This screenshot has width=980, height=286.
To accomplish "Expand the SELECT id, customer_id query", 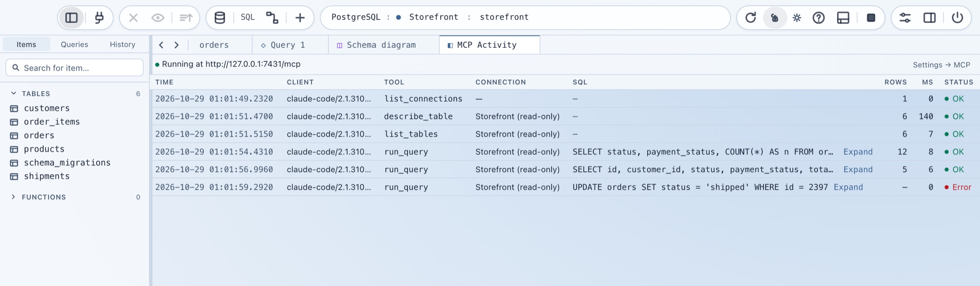I will pos(858,170).
